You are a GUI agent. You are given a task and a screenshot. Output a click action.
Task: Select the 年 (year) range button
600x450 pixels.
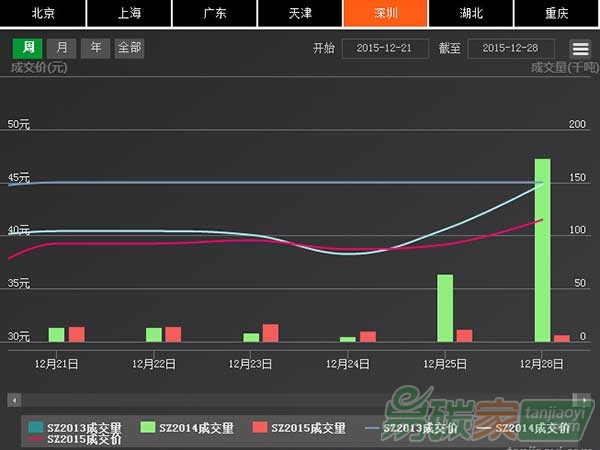coord(95,47)
